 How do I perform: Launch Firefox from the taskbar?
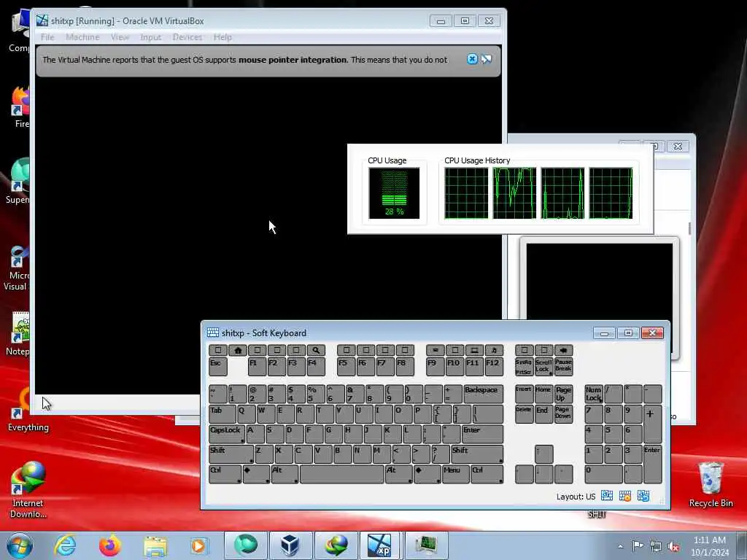[x=110, y=545]
